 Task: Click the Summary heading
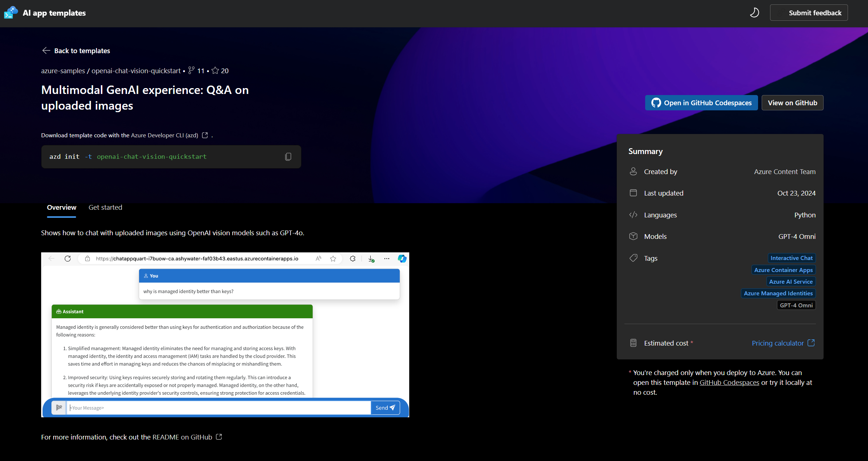click(646, 151)
